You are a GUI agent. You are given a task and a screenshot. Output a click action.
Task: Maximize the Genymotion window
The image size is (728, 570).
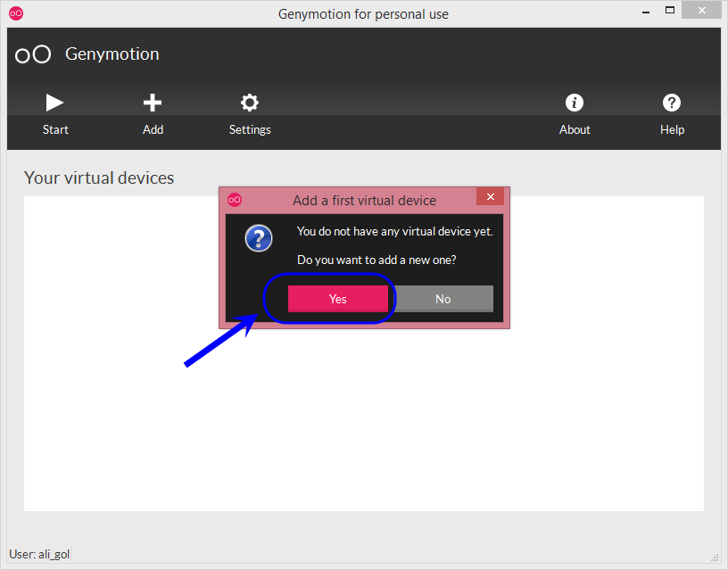tap(670, 10)
